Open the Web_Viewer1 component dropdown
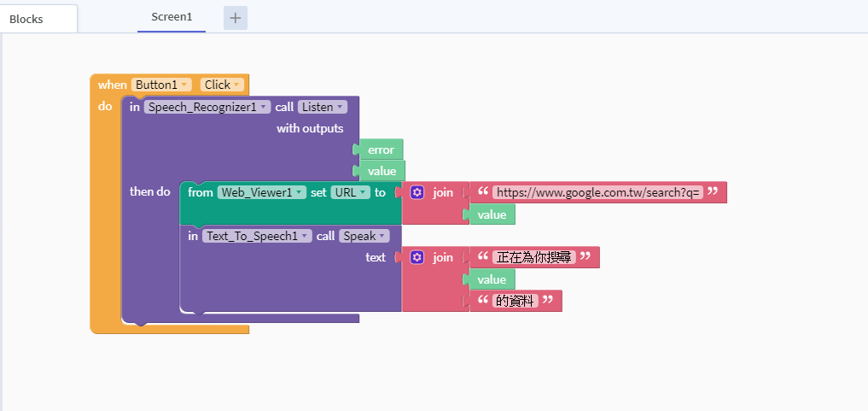The height and width of the screenshot is (411, 868). tap(262, 192)
